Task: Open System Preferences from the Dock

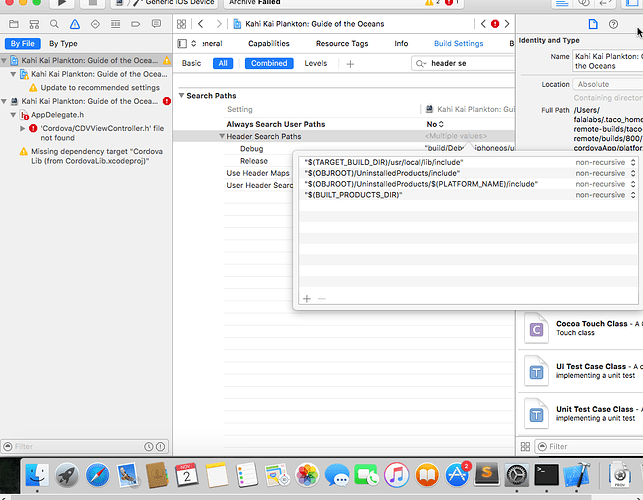Action: tap(517, 475)
